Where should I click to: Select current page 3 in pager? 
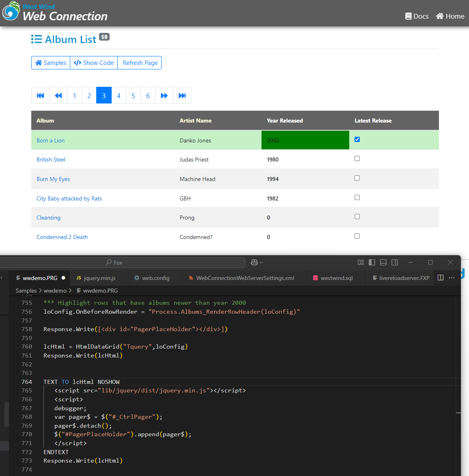[x=104, y=96]
